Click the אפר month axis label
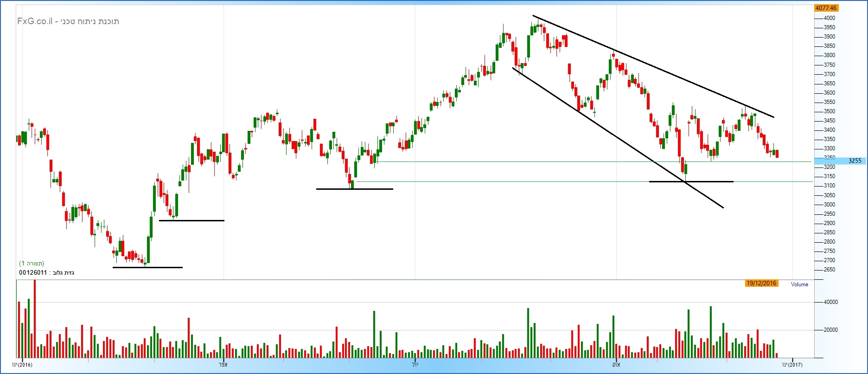This screenshot has height=374, width=868. coord(223,365)
